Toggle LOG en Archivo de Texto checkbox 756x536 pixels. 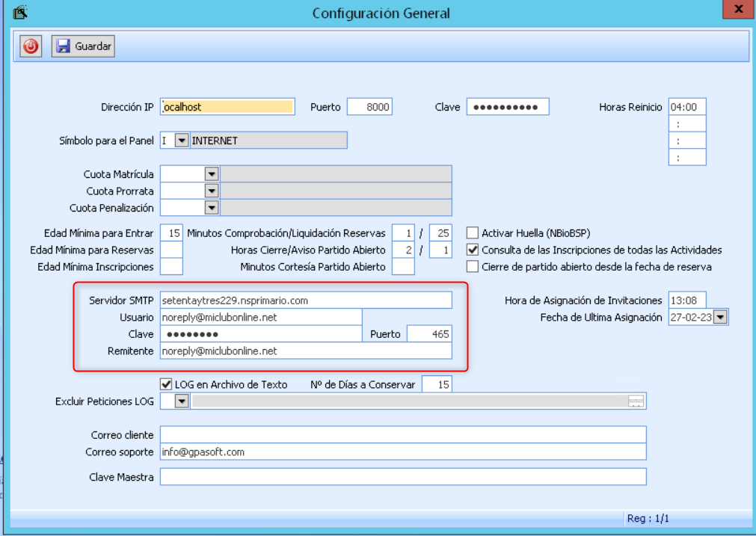166,385
